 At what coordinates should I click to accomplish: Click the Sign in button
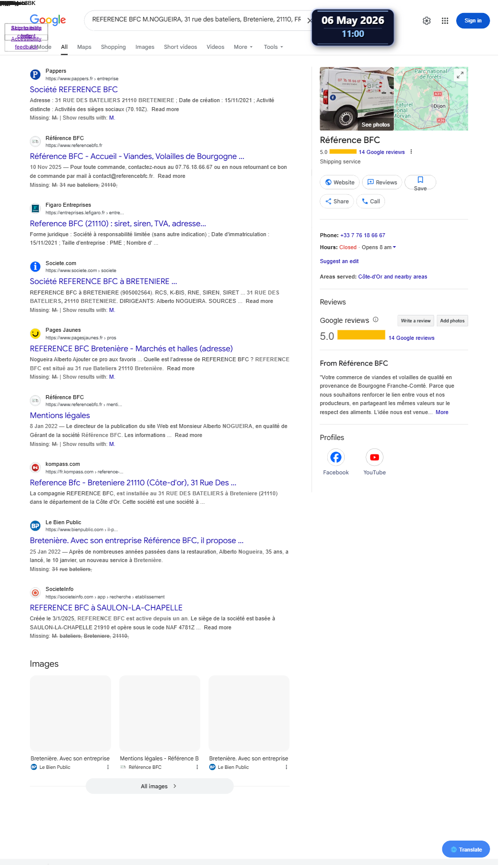pyautogui.click(x=473, y=21)
